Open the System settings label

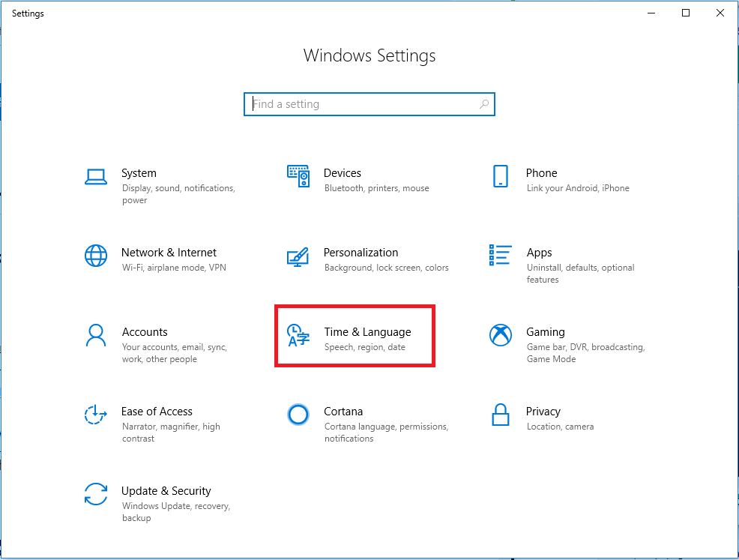click(x=139, y=173)
